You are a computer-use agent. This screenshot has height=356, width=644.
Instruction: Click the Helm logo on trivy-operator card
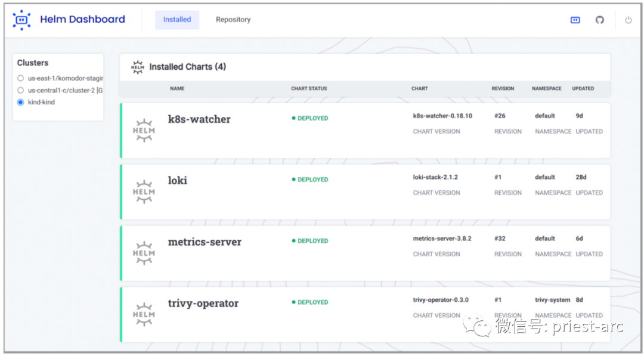tap(144, 314)
